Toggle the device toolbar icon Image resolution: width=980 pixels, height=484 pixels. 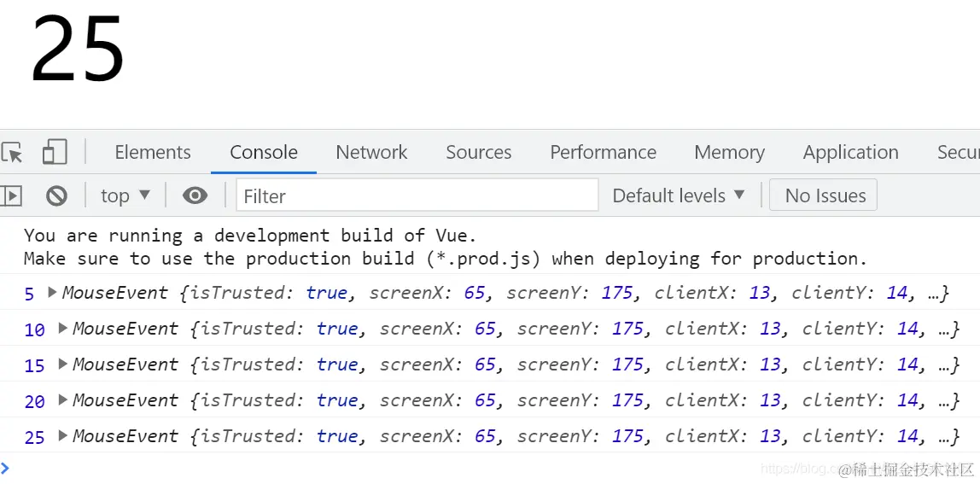pyautogui.click(x=55, y=152)
